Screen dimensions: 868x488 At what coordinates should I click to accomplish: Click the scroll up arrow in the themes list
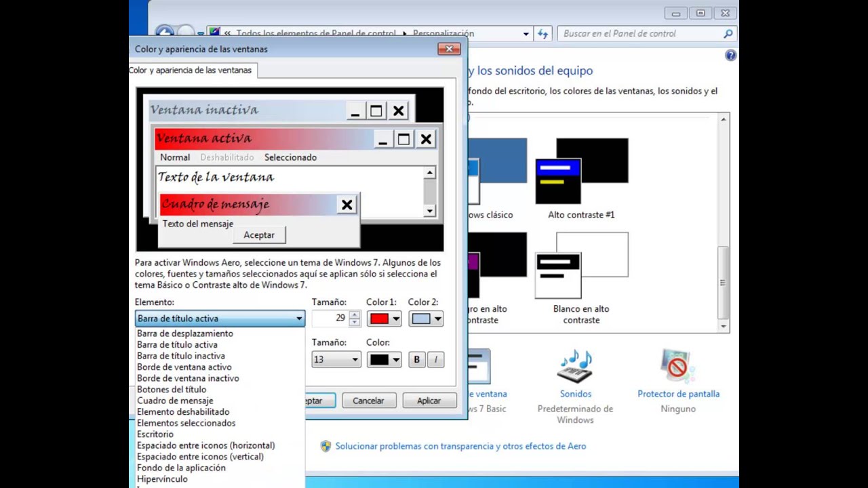[x=724, y=119]
